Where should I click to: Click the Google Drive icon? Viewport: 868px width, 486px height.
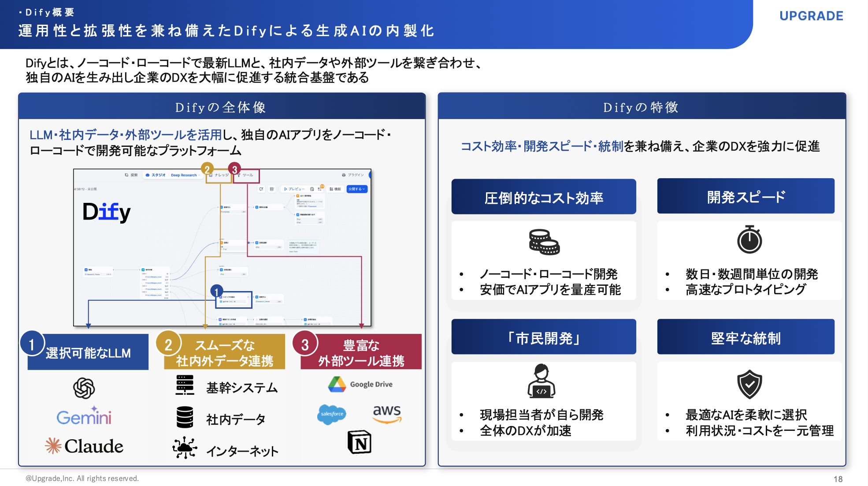pyautogui.click(x=337, y=384)
